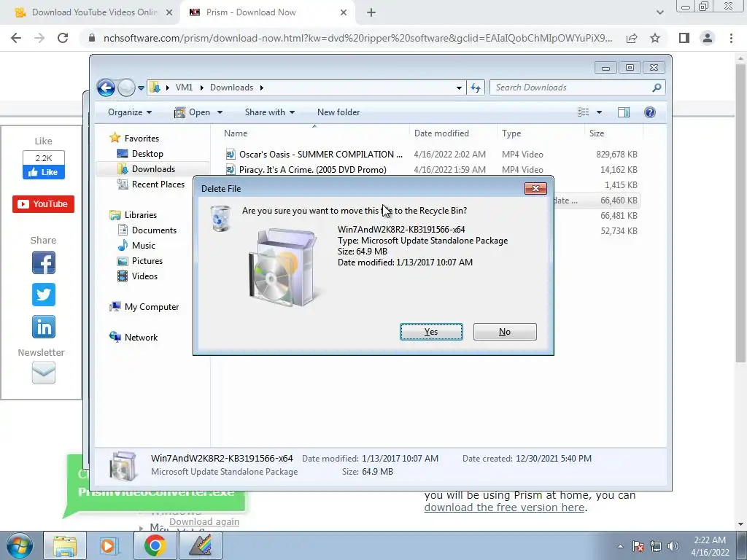Change view with the view icon
This screenshot has width=747, height=560.
pos(583,112)
